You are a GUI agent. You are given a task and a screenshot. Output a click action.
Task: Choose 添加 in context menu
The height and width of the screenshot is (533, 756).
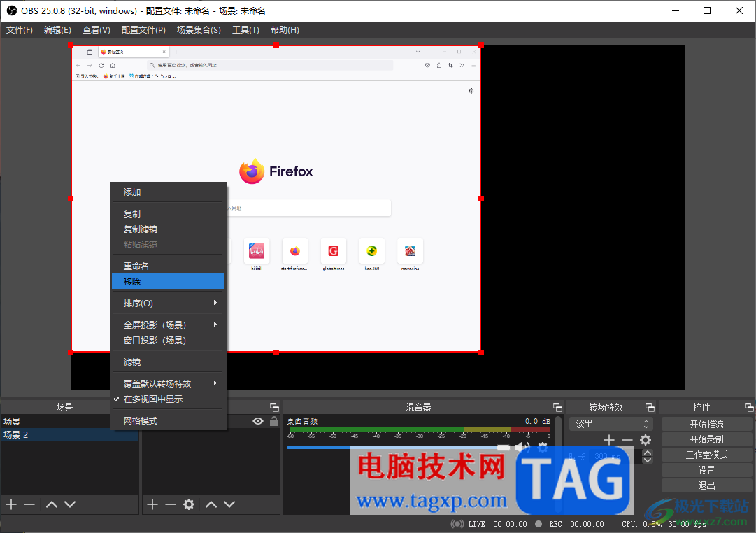point(167,192)
